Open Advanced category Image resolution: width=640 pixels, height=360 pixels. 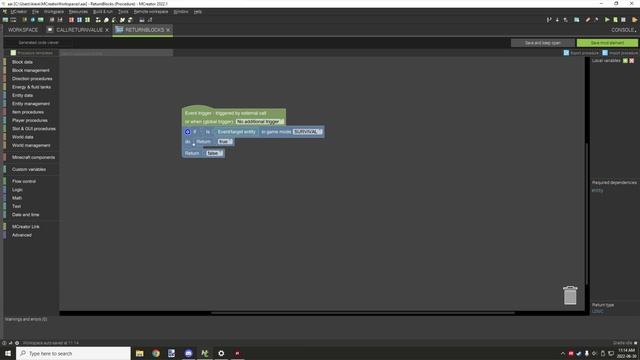22,235
